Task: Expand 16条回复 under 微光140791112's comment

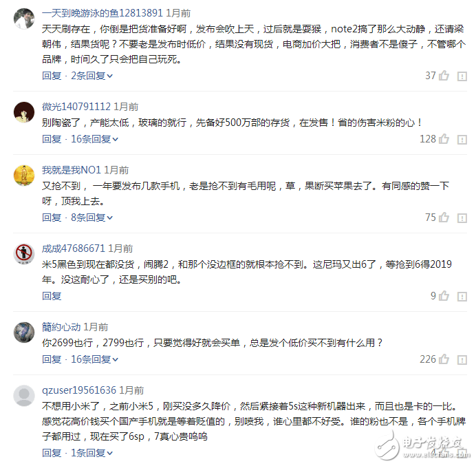Action: tap(95, 139)
